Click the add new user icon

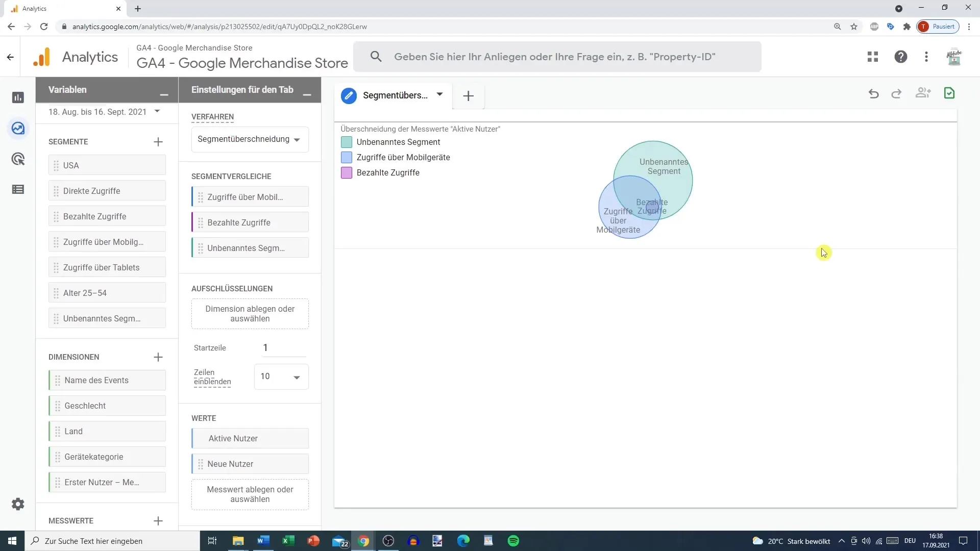(923, 93)
